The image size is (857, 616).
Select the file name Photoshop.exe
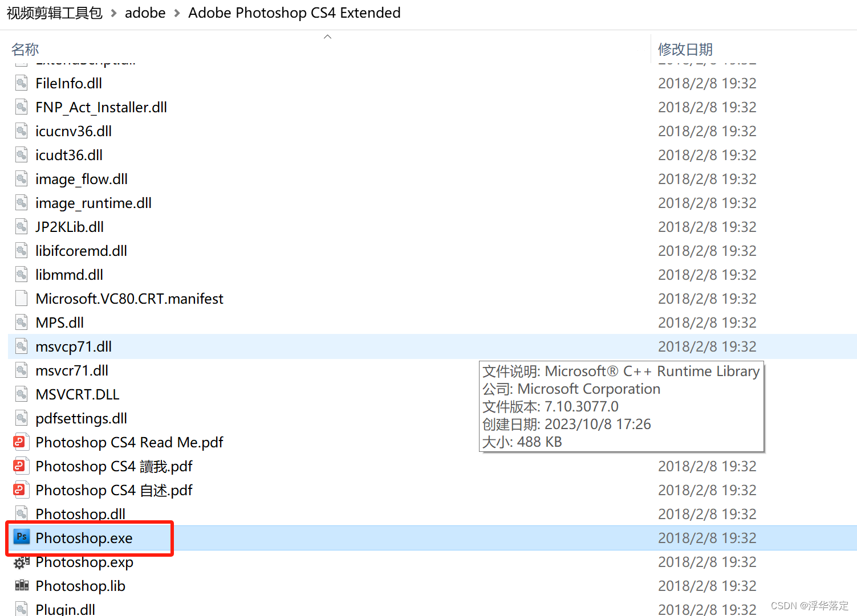tap(84, 538)
